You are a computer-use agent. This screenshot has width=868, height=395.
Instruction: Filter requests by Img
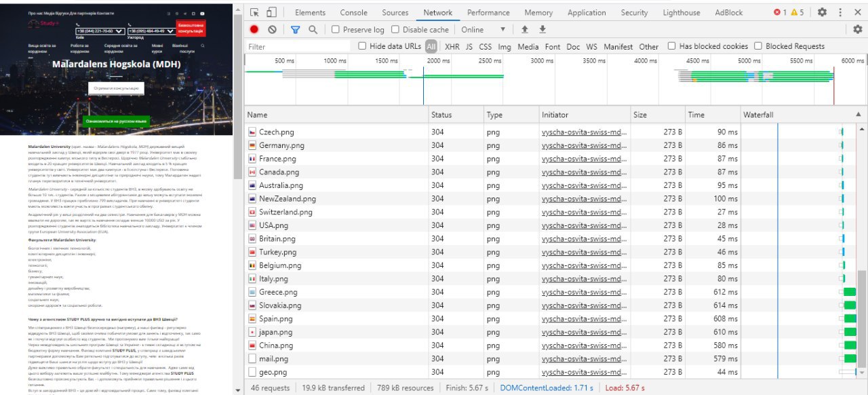coord(505,47)
